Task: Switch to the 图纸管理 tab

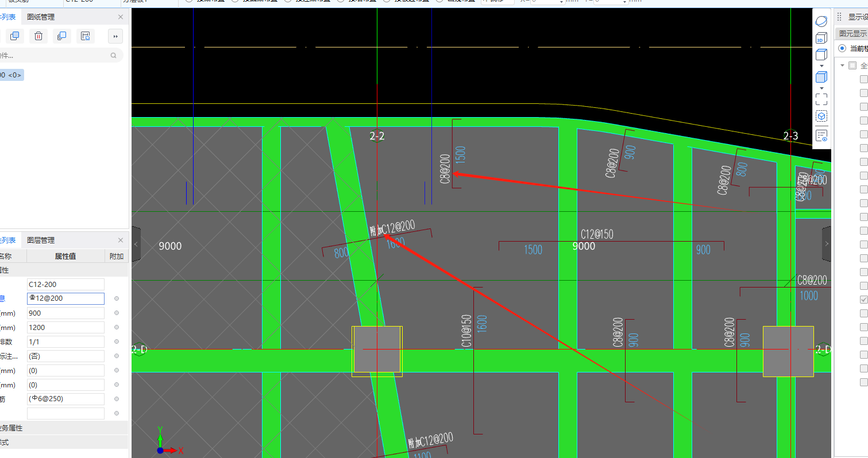Action: point(41,17)
